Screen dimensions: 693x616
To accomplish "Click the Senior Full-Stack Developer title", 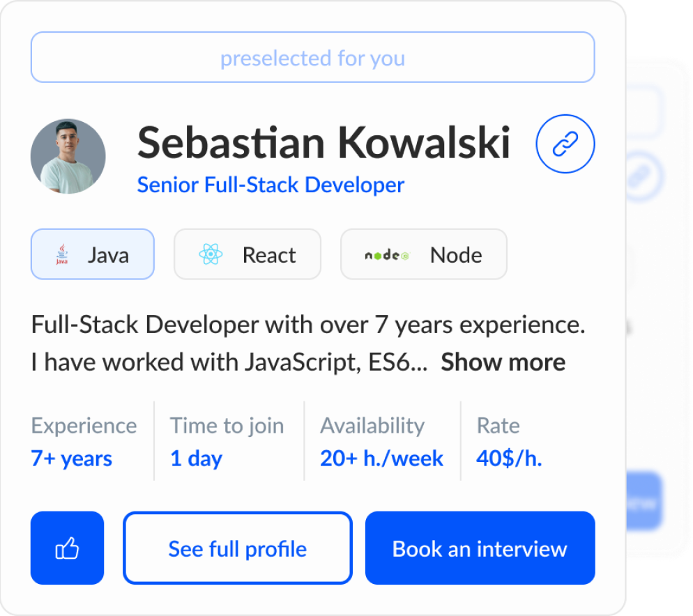I will 271,185.
